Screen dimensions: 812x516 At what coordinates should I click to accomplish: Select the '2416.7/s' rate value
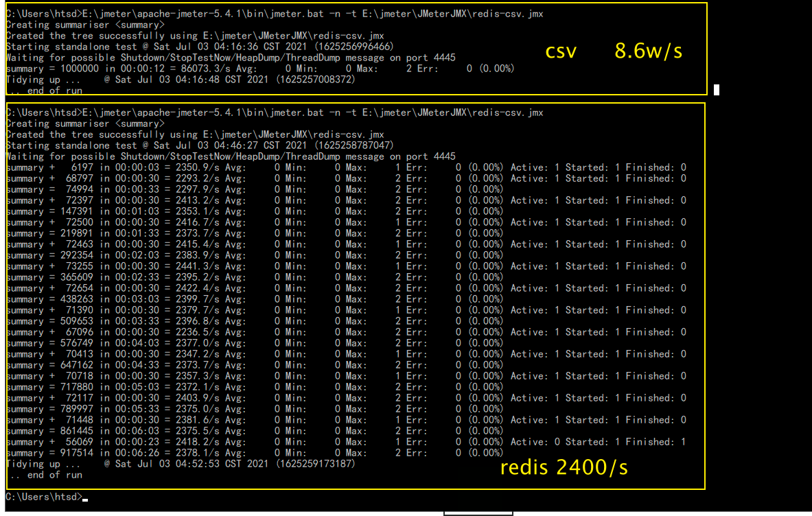click(197, 222)
